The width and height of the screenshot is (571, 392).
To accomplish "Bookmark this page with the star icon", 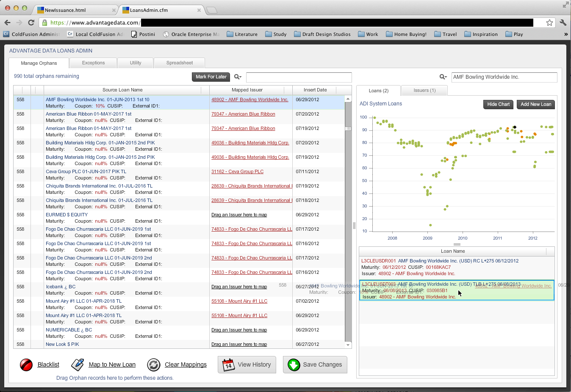I will 549,22.
